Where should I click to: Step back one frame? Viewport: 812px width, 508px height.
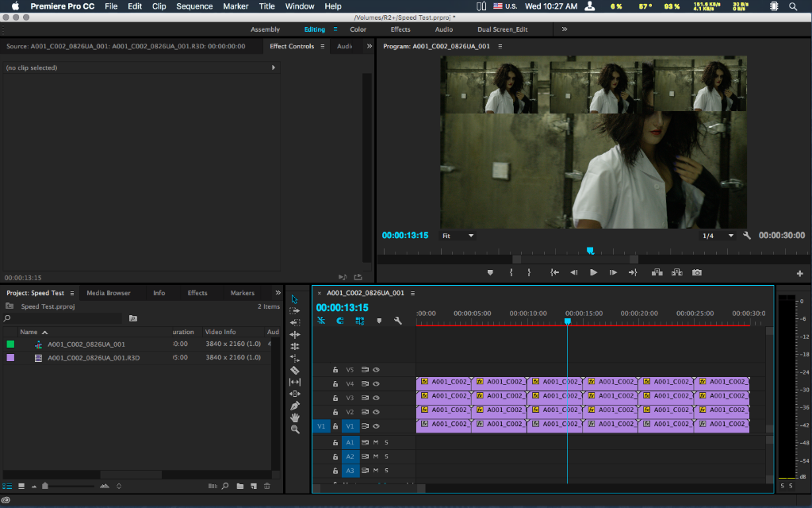click(x=574, y=273)
